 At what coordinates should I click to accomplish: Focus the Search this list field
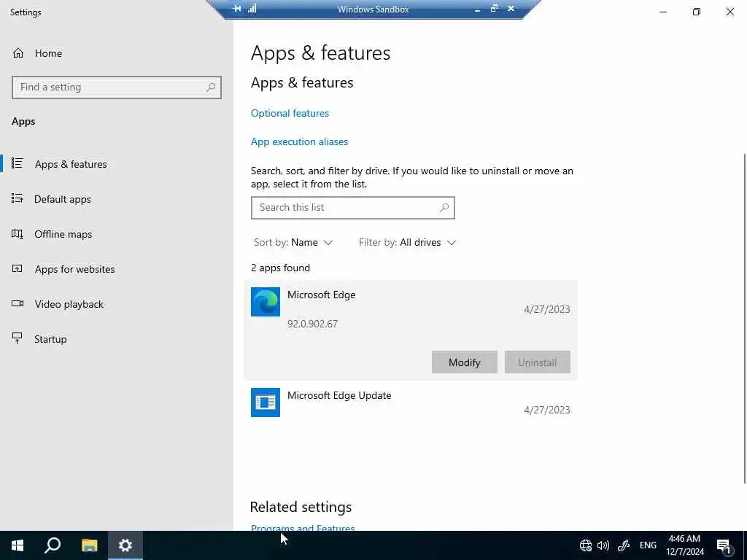click(352, 208)
